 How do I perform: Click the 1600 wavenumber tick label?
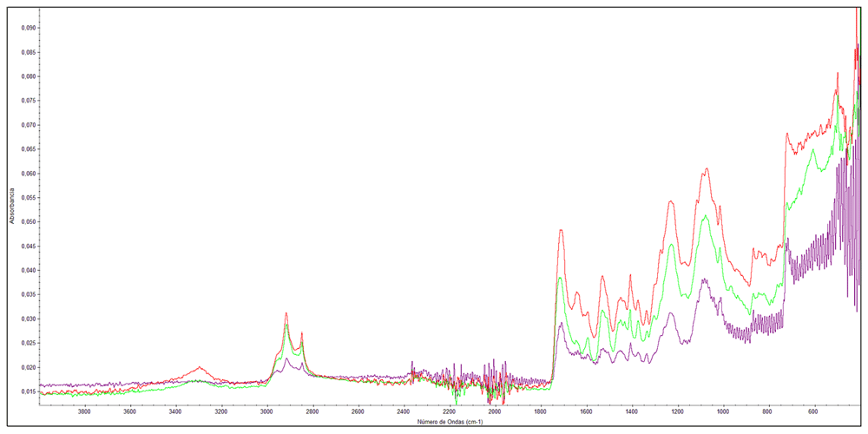point(586,412)
